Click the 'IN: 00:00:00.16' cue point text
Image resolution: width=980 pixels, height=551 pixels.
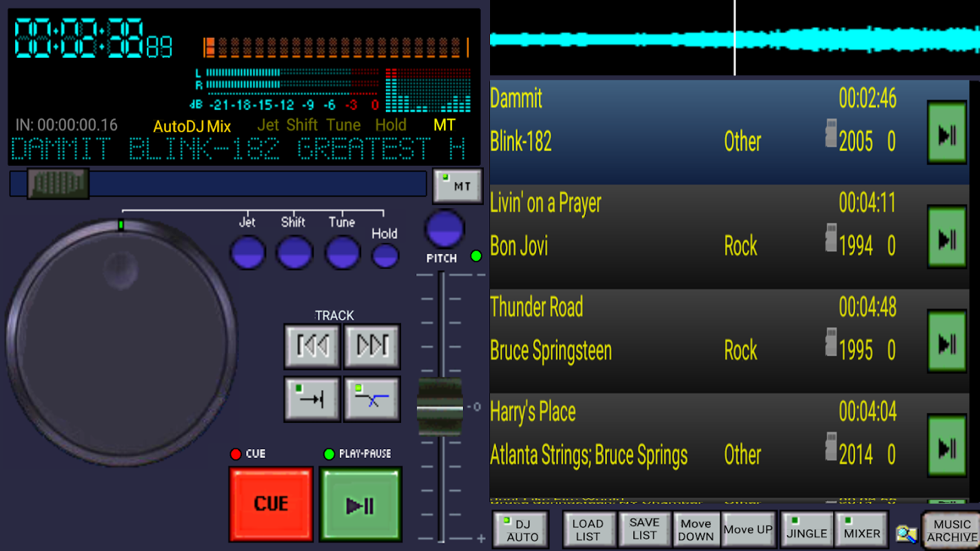[x=67, y=125]
